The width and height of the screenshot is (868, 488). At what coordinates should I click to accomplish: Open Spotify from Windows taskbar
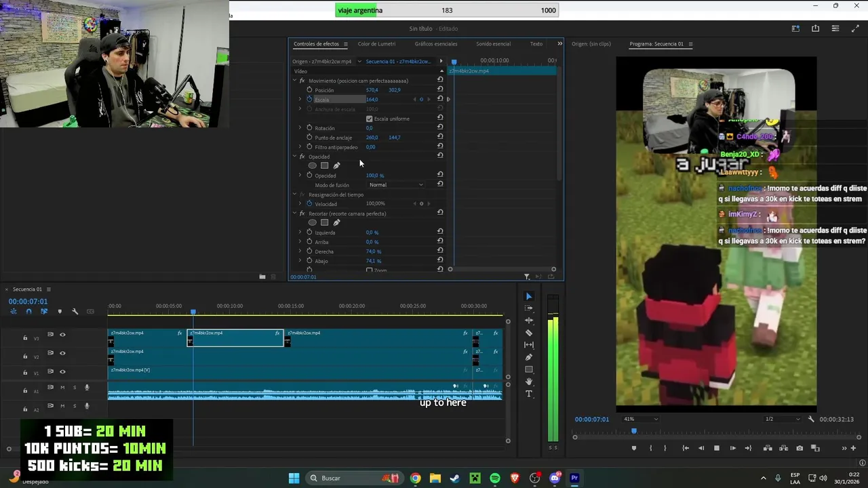tap(495, 478)
